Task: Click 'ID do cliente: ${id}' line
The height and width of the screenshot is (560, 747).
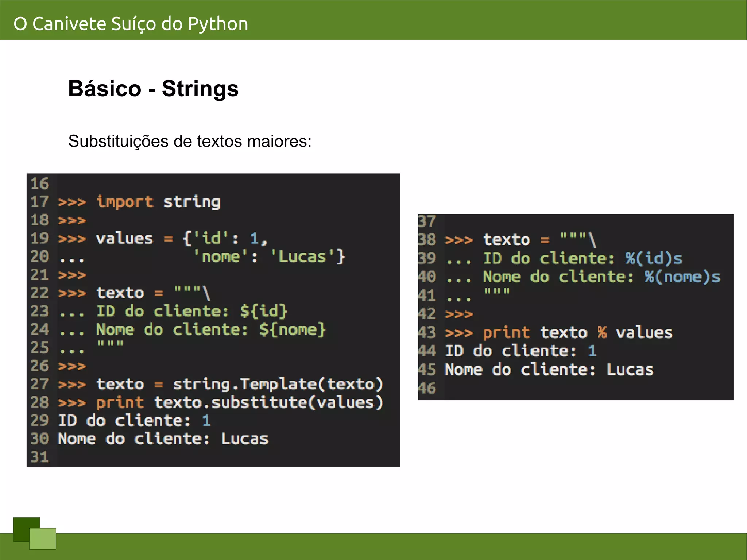Action: pyautogui.click(x=192, y=311)
